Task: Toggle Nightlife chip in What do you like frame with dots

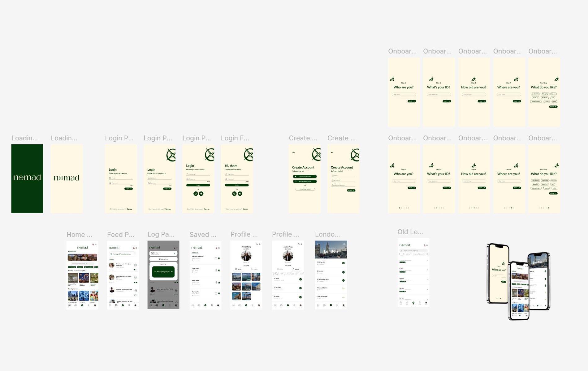Action: 545,184
